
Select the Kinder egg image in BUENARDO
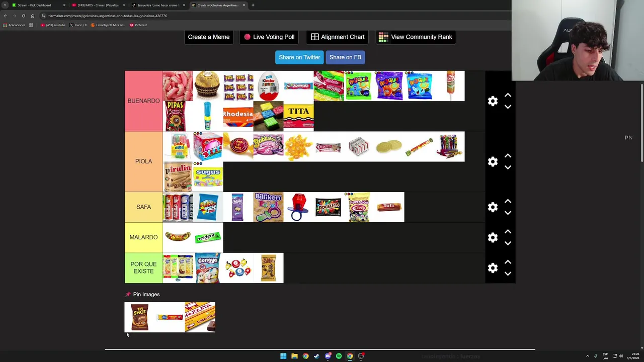[x=268, y=86]
